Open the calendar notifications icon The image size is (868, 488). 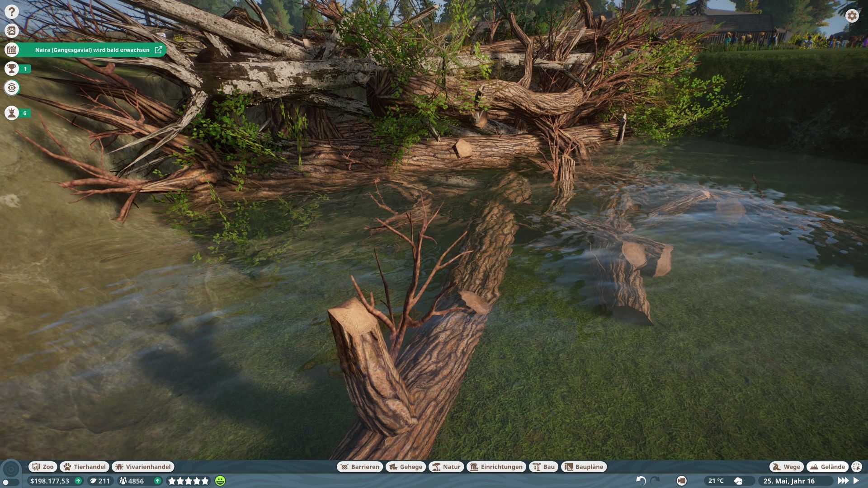(x=12, y=50)
